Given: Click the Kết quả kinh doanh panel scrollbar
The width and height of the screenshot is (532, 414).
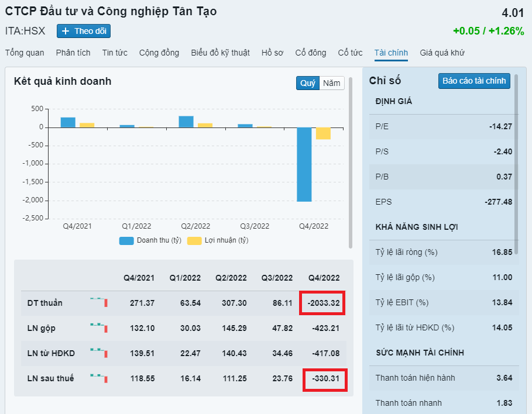Looking at the screenshot, I should (351, 163).
